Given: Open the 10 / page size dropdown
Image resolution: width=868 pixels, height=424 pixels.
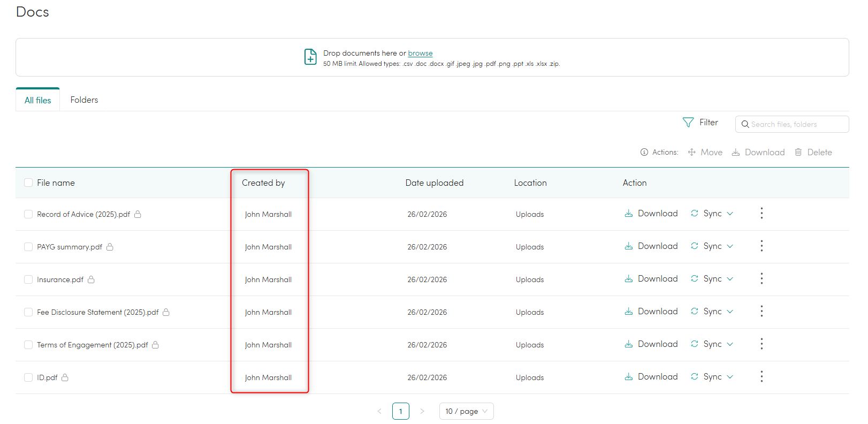Looking at the screenshot, I should tap(466, 411).
